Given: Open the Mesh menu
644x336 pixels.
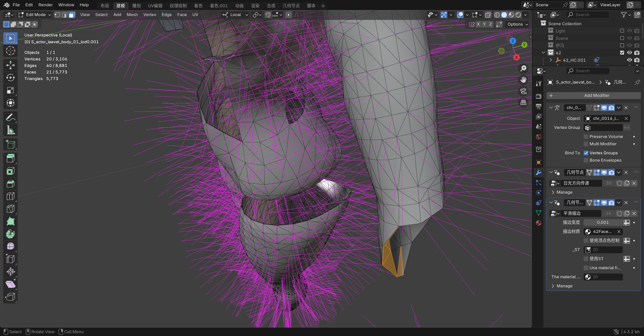Looking at the screenshot, I should coord(132,15).
